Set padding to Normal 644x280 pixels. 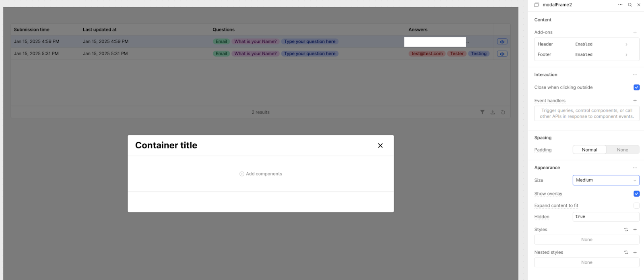coord(589,150)
